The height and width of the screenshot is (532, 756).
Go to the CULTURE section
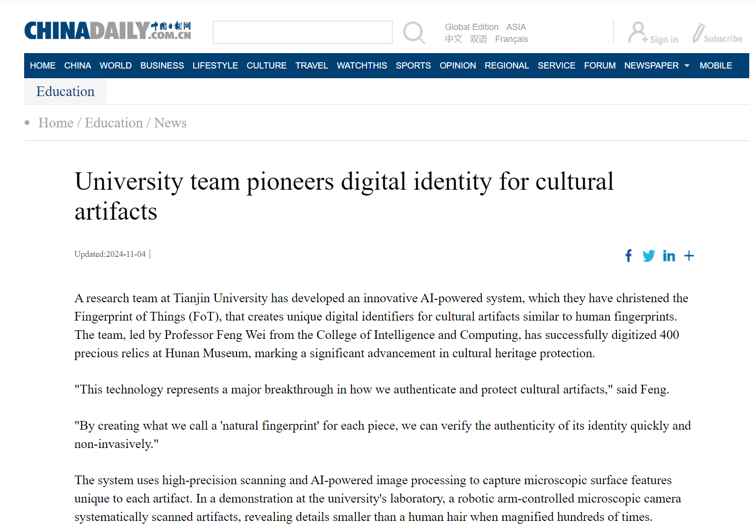click(x=266, y=66)
